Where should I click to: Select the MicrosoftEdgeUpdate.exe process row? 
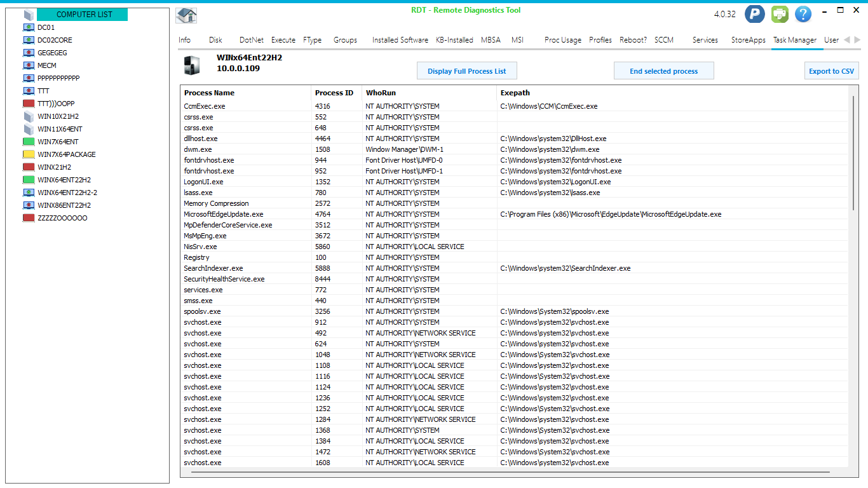515,214
